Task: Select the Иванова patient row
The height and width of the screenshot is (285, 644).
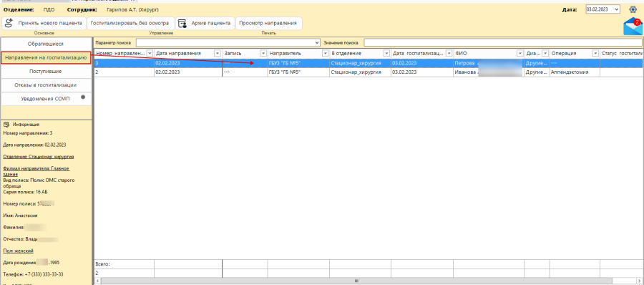Action: point(369,72)
